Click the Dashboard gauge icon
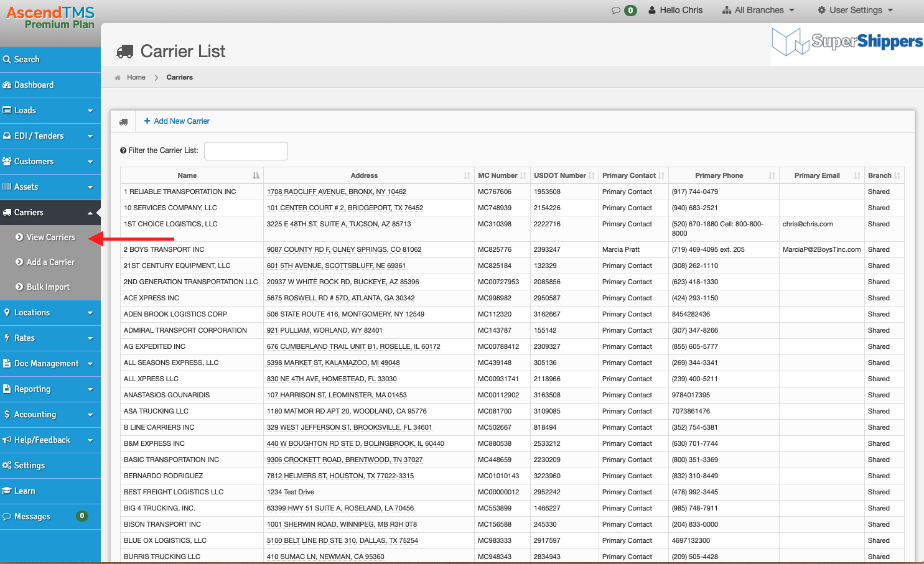The height and width of the screenshot is (564, 924). point(7,85)
